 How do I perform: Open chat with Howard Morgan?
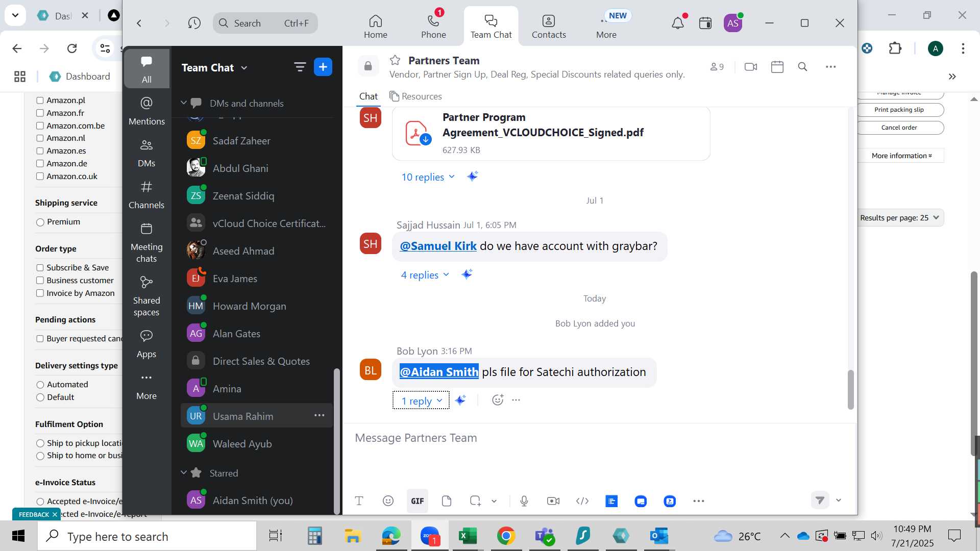[257, 306]
